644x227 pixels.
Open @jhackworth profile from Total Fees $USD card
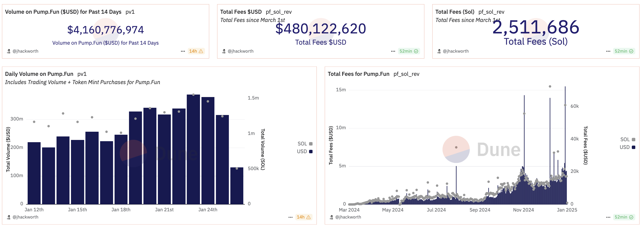[241, 51]
